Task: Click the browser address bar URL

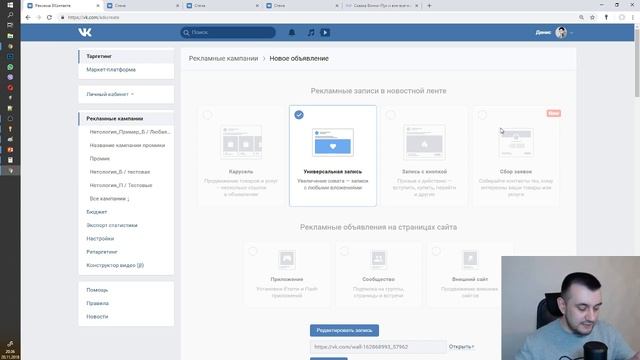Action: click(x=93, y=18)
